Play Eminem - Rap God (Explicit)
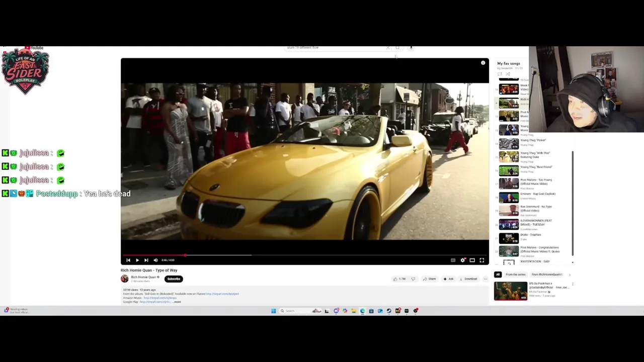The height and width of the screenshot is (362, 644). coord(533,197)
